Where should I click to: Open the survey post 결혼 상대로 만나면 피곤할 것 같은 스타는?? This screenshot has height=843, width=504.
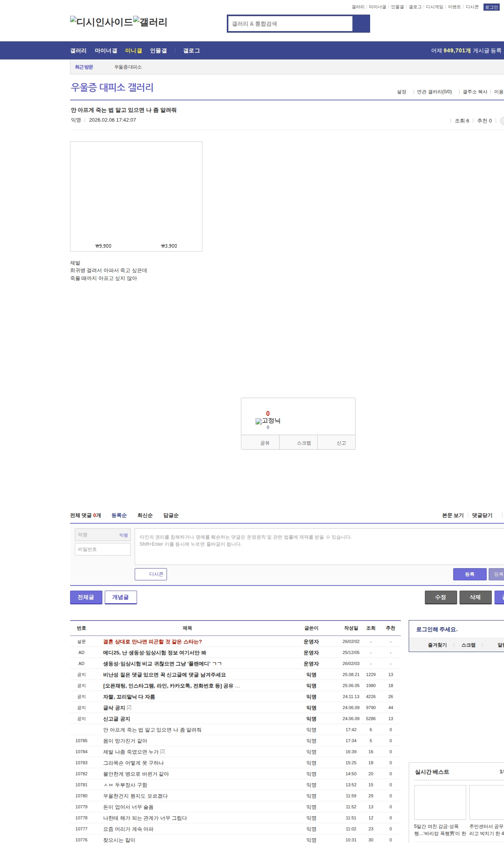(152, 641)
